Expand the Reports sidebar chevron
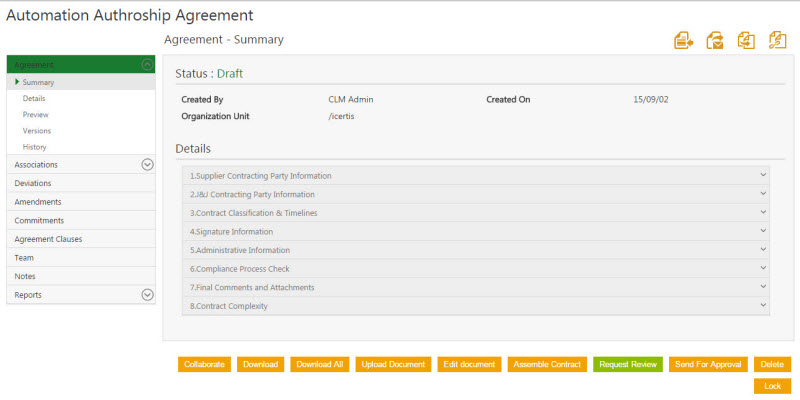The width and height of the screenshot is (800, 400). pyautogui.click(x=147, y=295)
